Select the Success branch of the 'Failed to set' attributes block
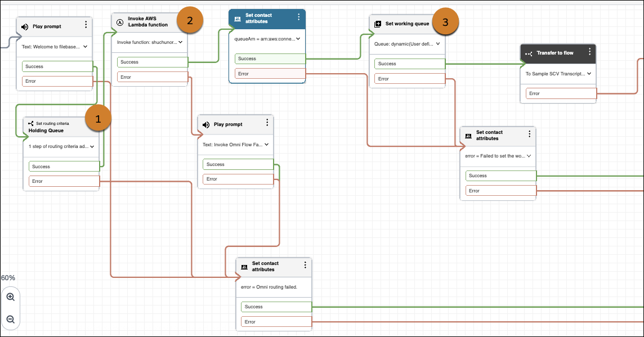This screenshot has width=644, height=337. pos(501,176)
